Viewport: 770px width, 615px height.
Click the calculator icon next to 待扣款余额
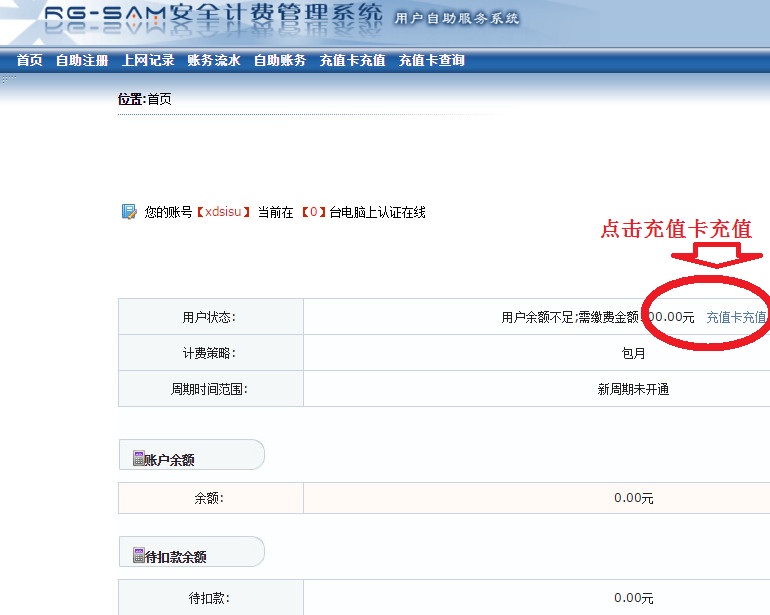click(137, 556)
